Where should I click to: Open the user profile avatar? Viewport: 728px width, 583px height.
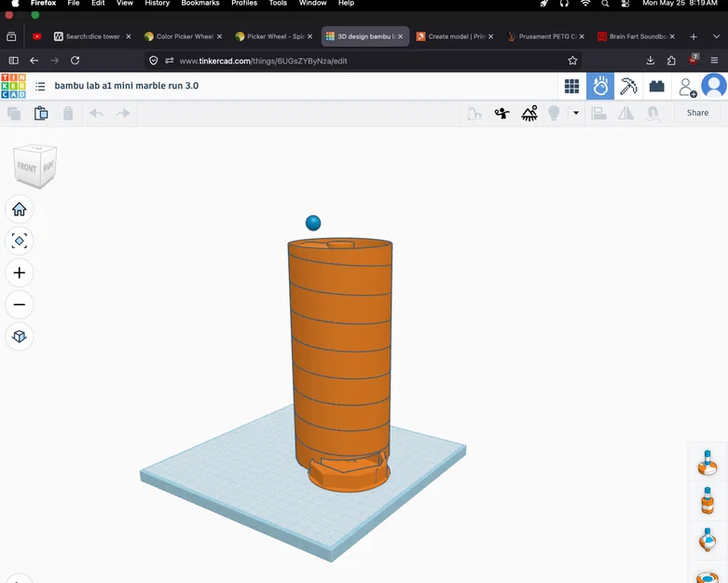714,86
